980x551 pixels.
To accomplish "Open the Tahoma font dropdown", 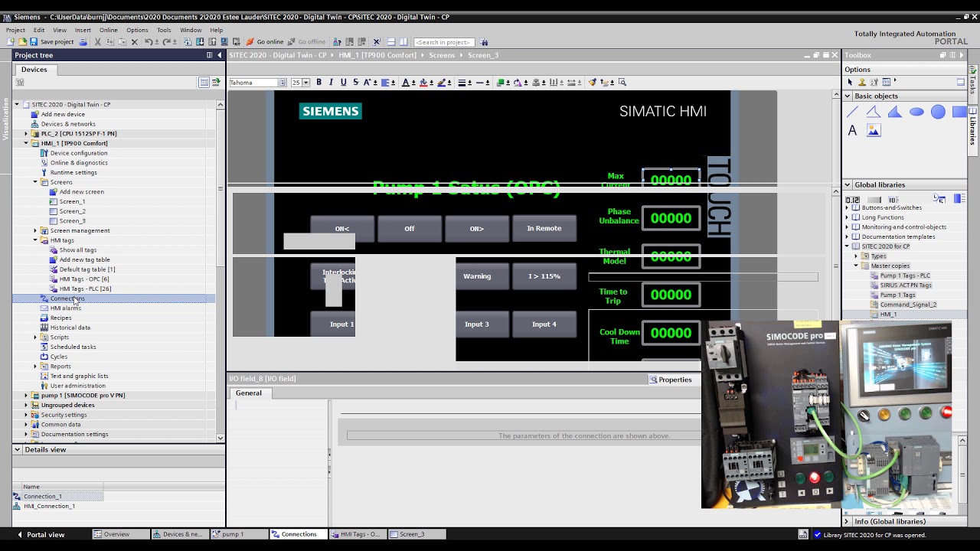I will [x=281, y=83].
